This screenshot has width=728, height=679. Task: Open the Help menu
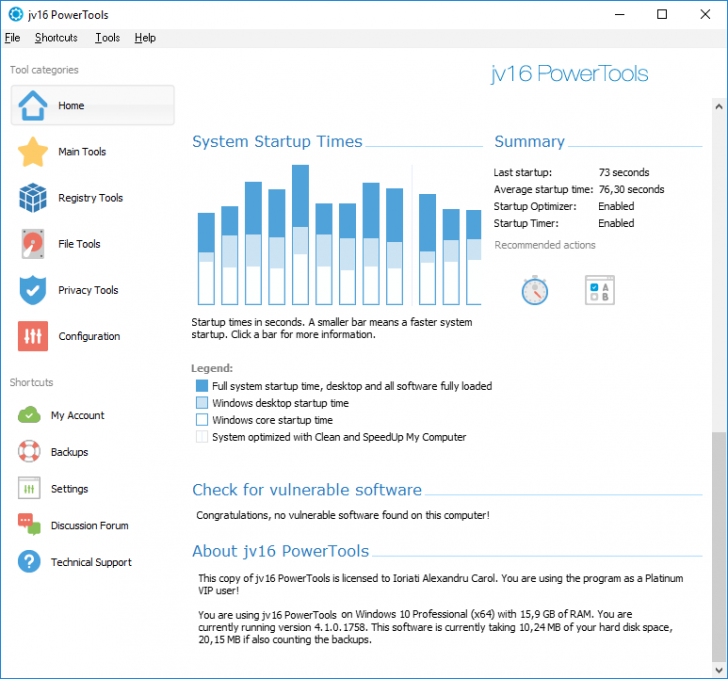[x=145, y=38]
